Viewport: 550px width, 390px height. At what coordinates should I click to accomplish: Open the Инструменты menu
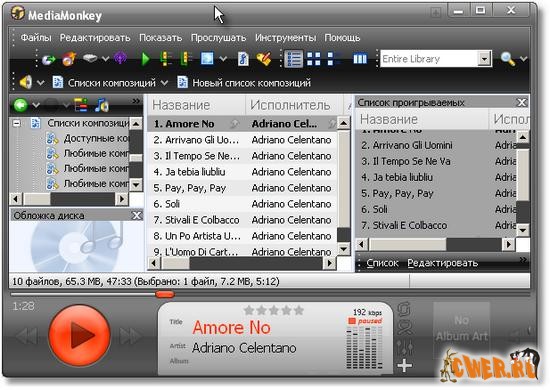point(285,38)
